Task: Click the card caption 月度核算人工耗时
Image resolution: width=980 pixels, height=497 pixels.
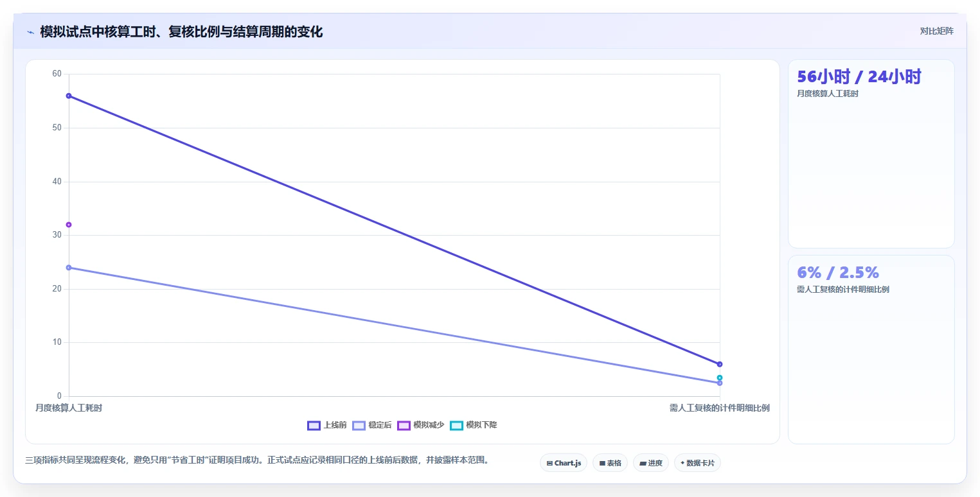Action: tap(828, 94)
